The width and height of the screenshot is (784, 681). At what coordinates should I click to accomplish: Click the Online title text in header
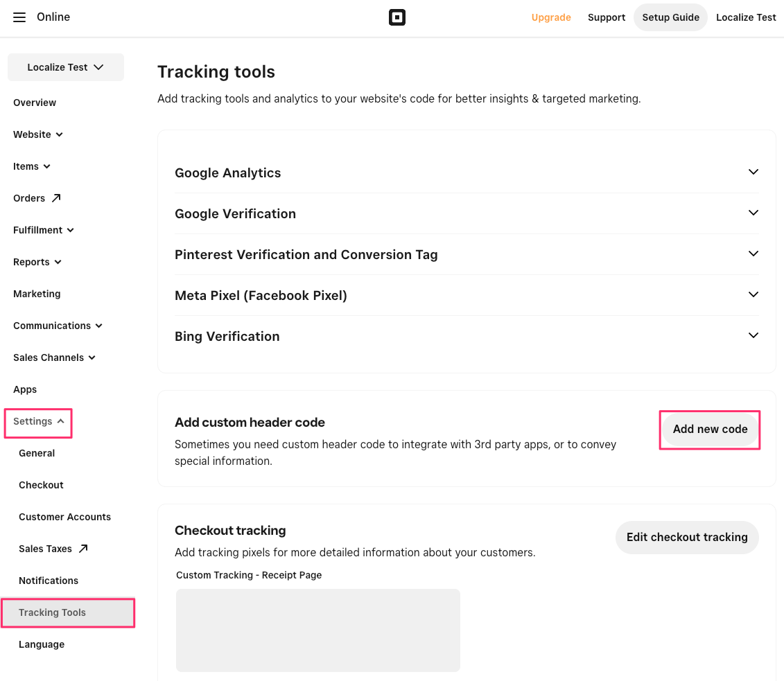pos(53,17)
